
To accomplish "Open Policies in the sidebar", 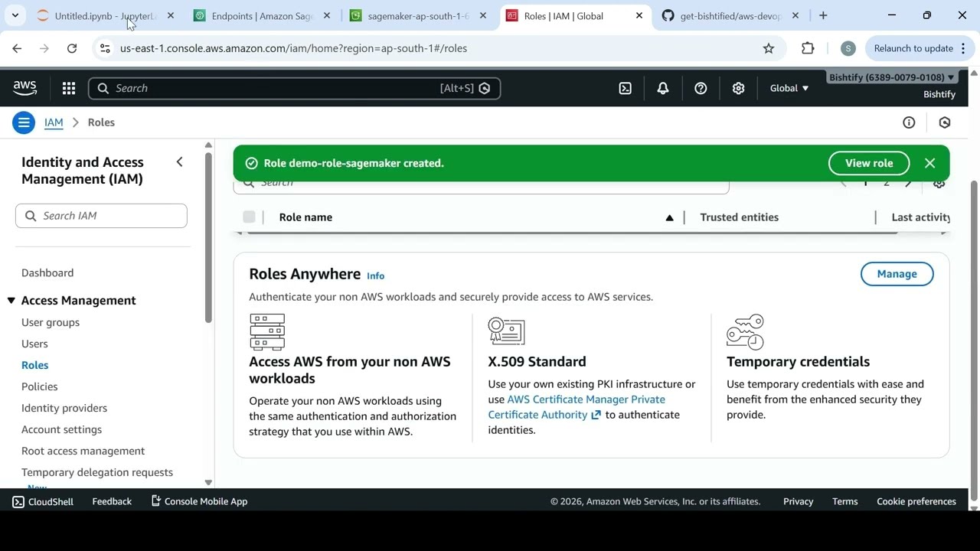I will click(40, 386).
